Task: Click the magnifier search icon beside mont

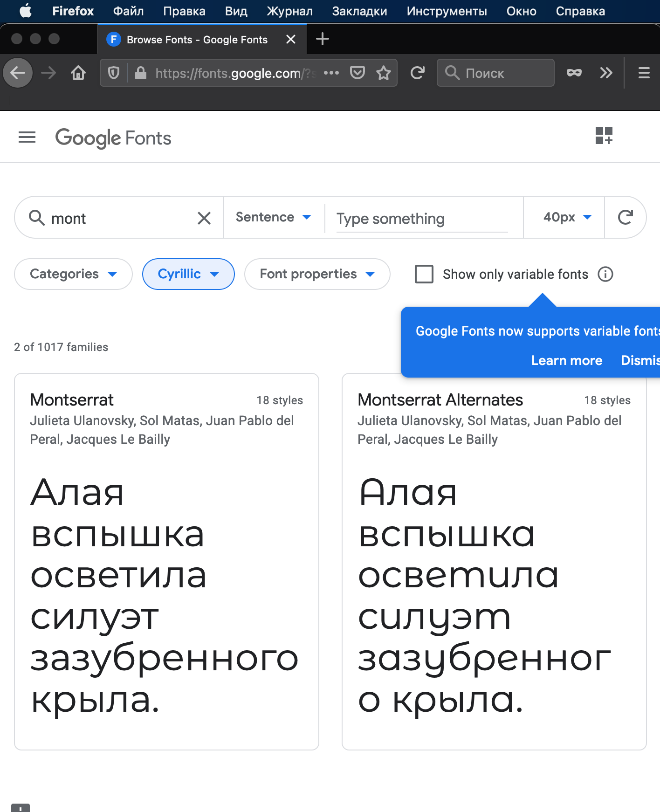Action: click(37, 218)
